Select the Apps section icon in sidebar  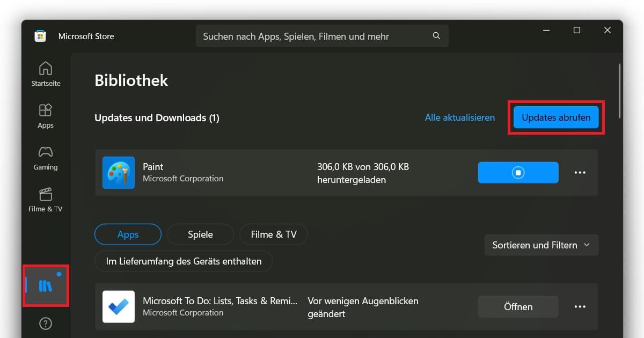click(x=45, y=115)
